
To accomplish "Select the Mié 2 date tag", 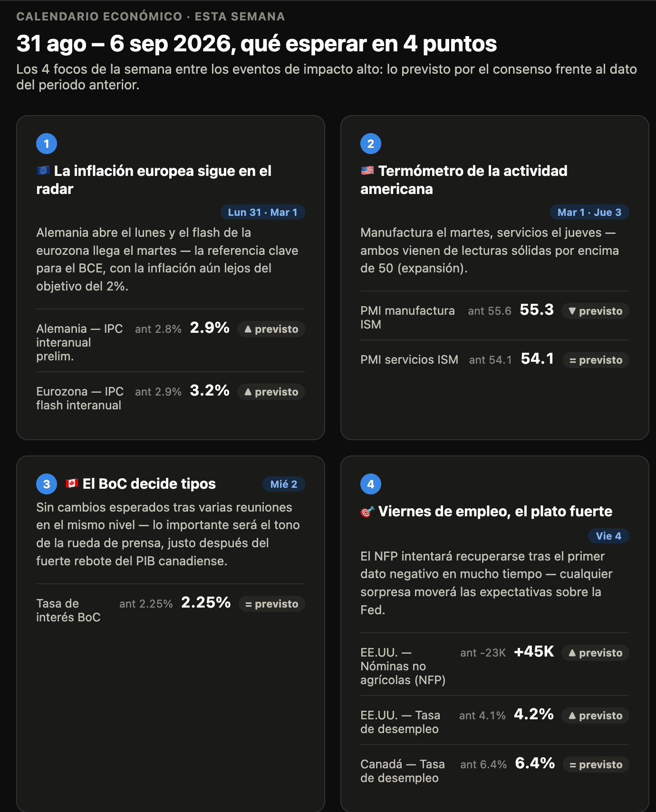I will point(284,484).
